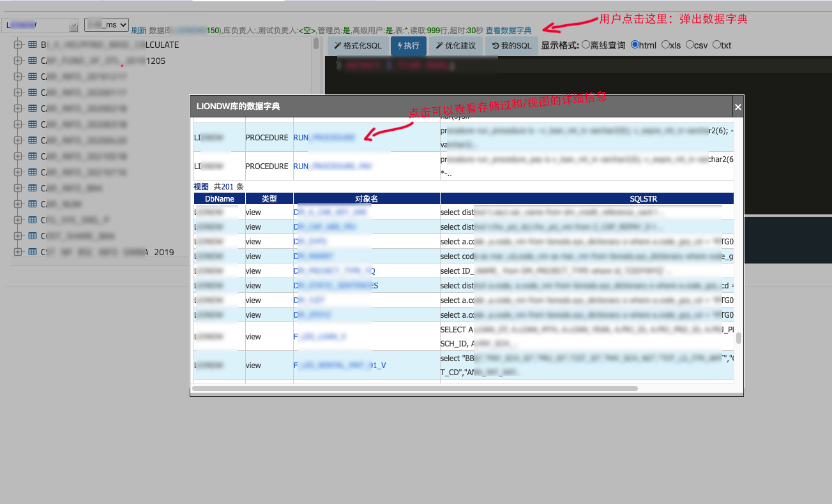Image resolution: width=832 pixels, height=504 pixels.
Task: Click table icon of the 1205 row
Action: coord(33,61)
